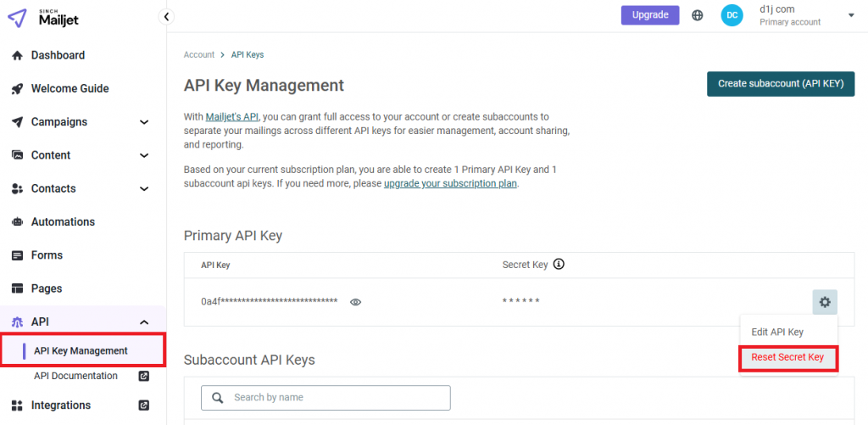
Task: Click external link icon beside Integrations
Action: coord(143,405)
